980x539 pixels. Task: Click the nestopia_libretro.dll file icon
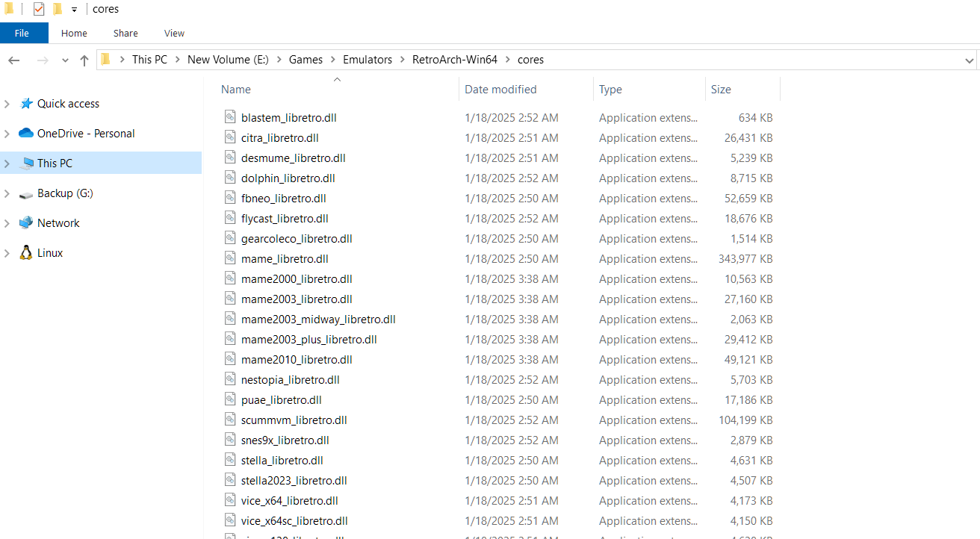point(229,379)
